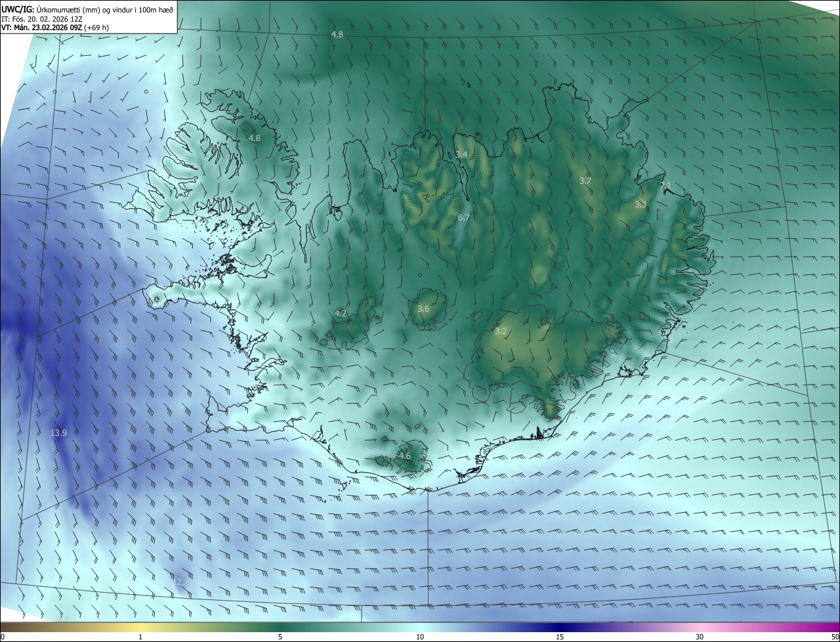
Task: Click the "7.1" value on the east coast
Action: point(665,186)
